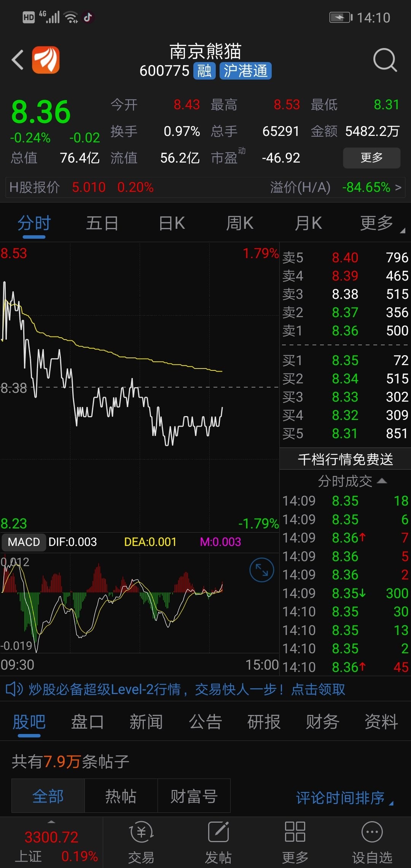411x868 pixels.
Task: Select the 分时 chart tab
Action: 34,223
